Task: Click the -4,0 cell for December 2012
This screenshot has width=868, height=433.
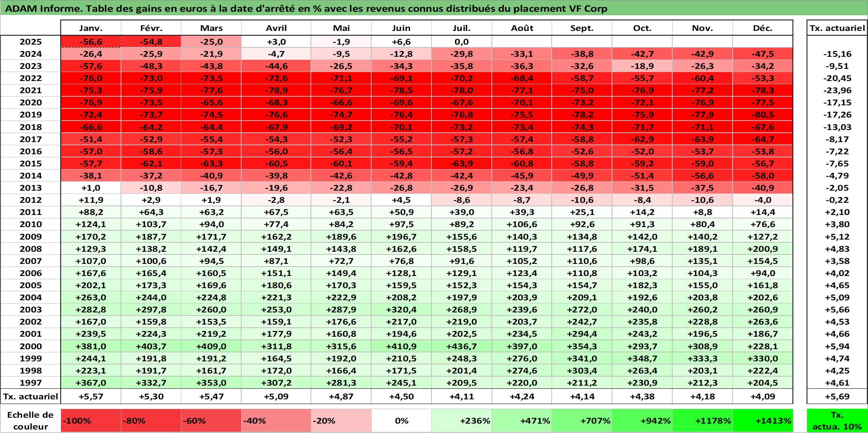Action: pyautogui.click(x=763, y=200)
